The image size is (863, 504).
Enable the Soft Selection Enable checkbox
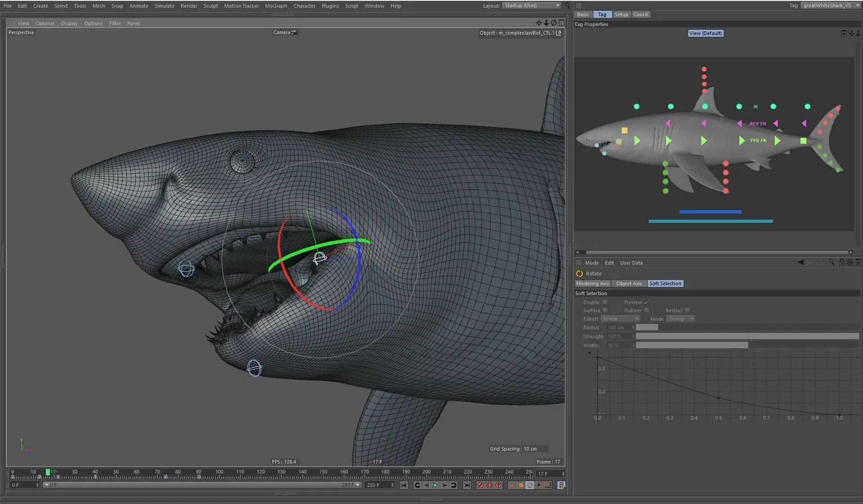click(605, 302)
